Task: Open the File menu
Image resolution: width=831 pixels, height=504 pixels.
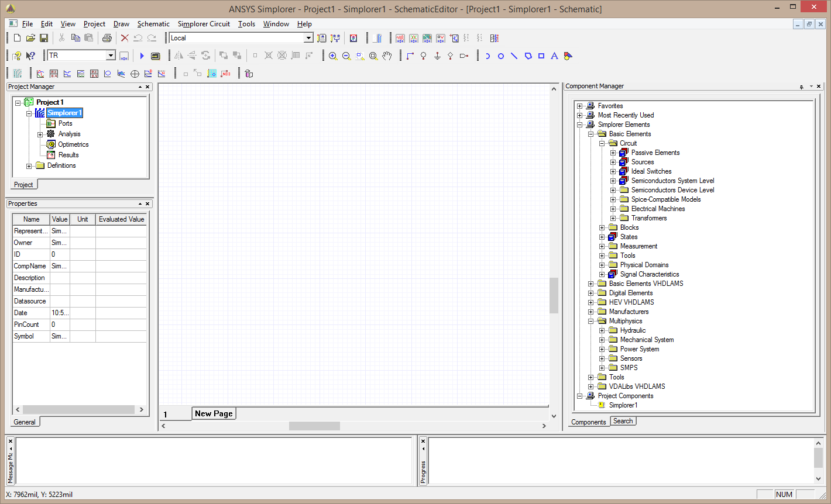Action: (x=28, y=24)
